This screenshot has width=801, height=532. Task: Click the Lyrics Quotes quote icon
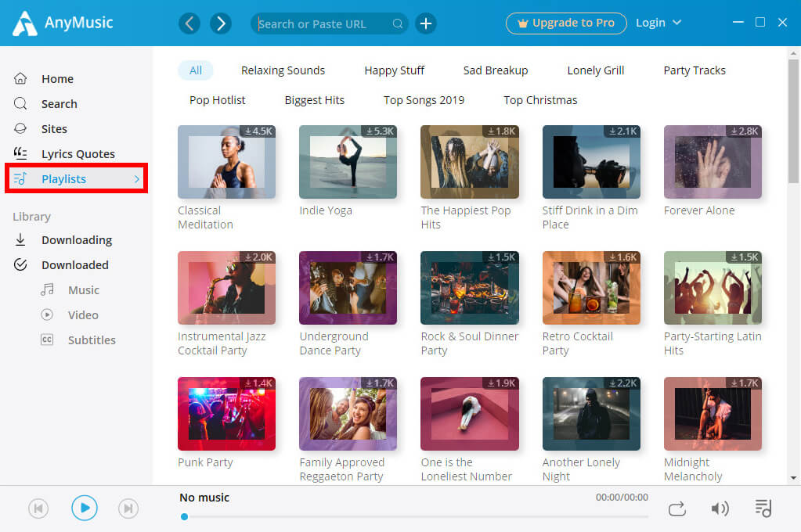tap(20, 153)
